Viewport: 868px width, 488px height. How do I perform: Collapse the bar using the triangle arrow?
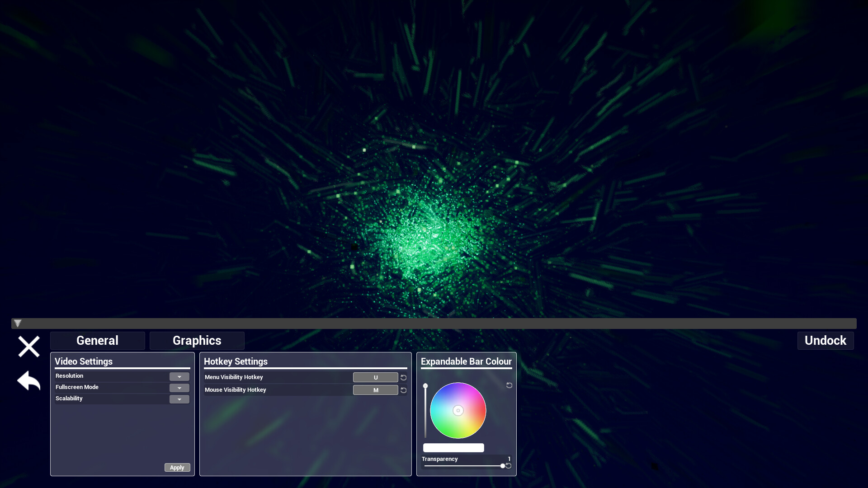point(17,324)
